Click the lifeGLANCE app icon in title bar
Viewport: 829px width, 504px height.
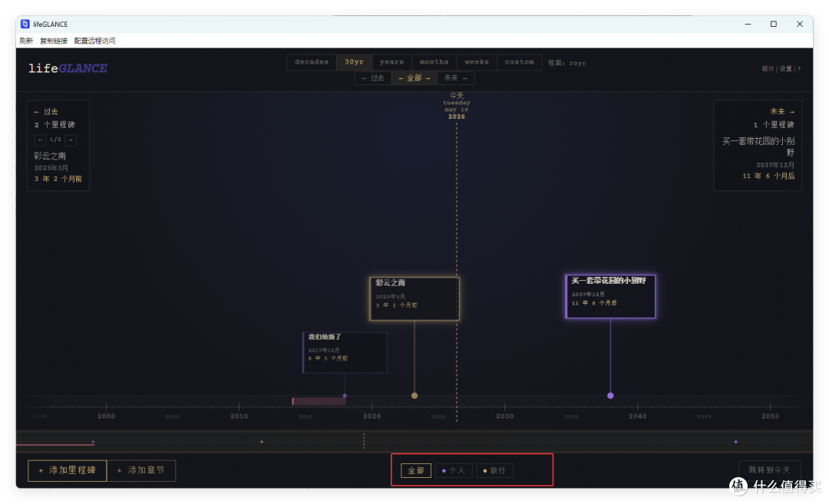[x=25, y=25]
